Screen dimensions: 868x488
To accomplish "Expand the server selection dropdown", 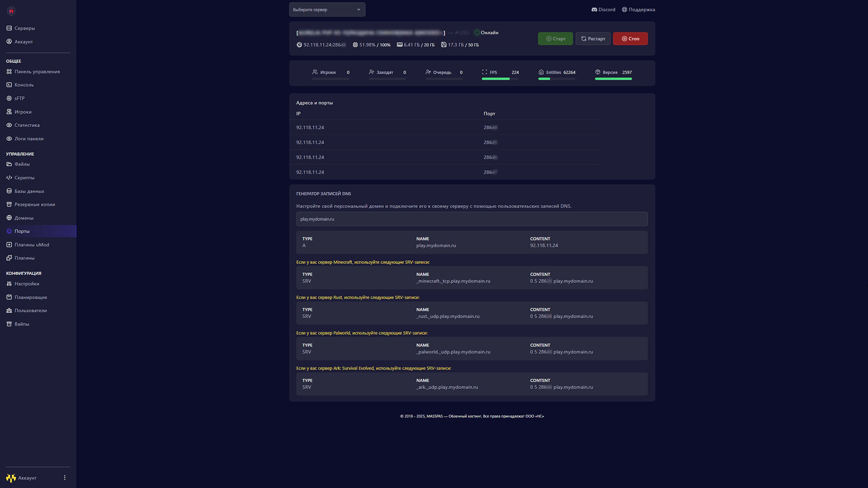I will tap(327, 9).
